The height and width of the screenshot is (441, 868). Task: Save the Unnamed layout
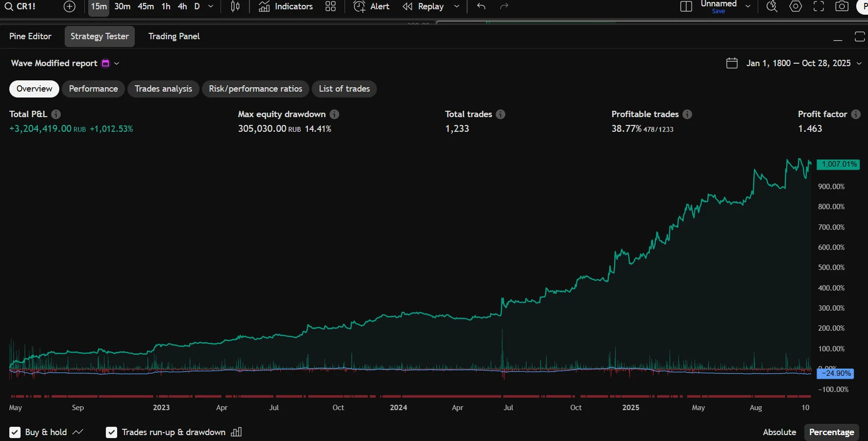(718, 11)
